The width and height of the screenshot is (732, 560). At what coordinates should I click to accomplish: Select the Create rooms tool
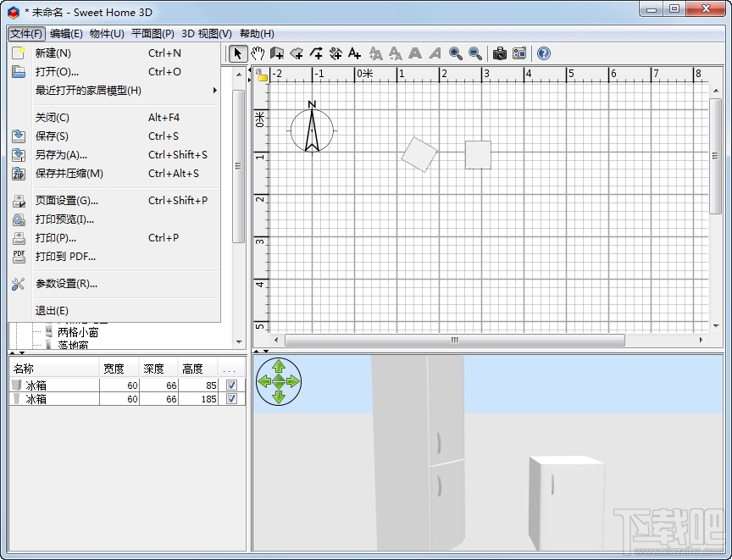tap(298, 53)
